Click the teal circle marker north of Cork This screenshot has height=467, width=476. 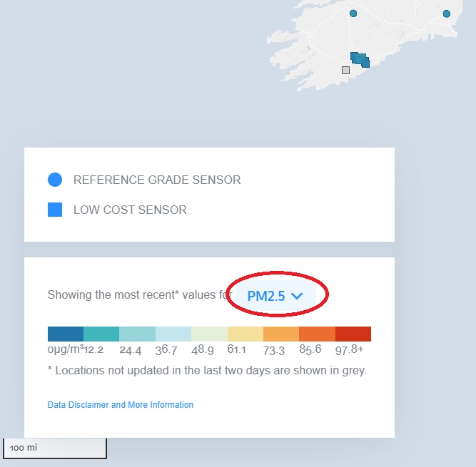(x=353, y=14)
